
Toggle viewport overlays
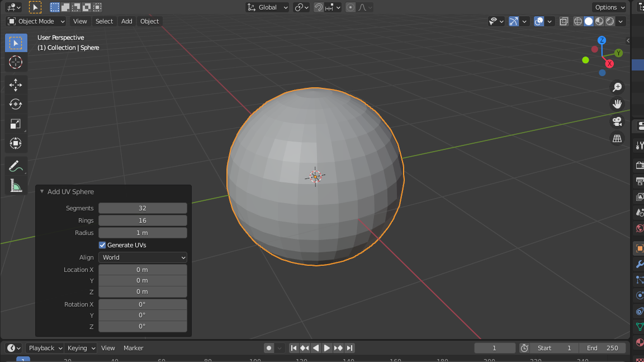(x=539, y=21)
